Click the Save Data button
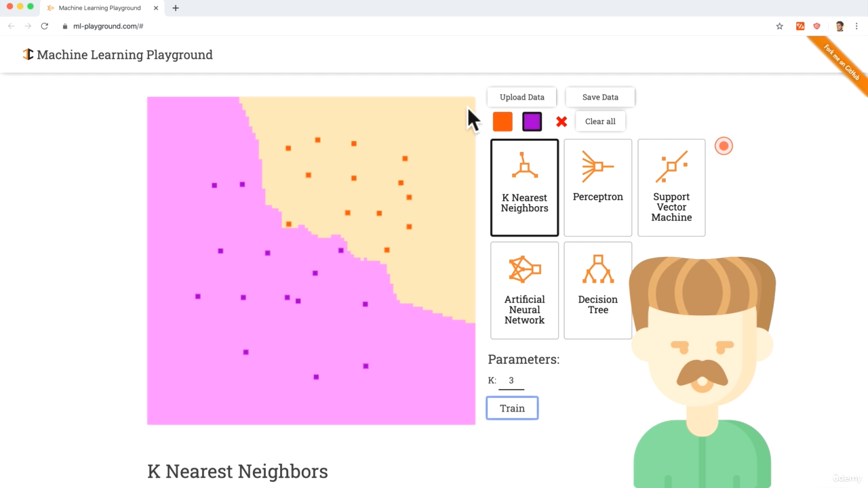Viewport: 868px width, 488px height. 600,97
